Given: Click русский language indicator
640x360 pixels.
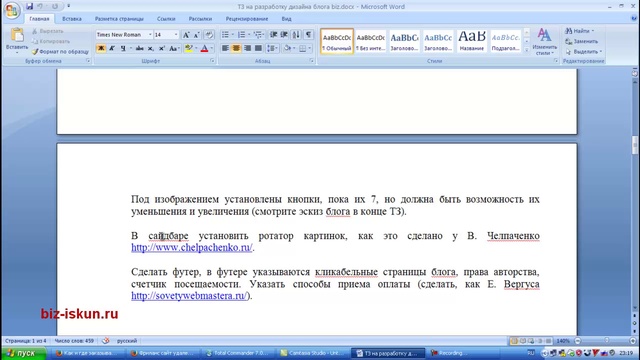Looking at the screenshot, I should coord(127,340).
